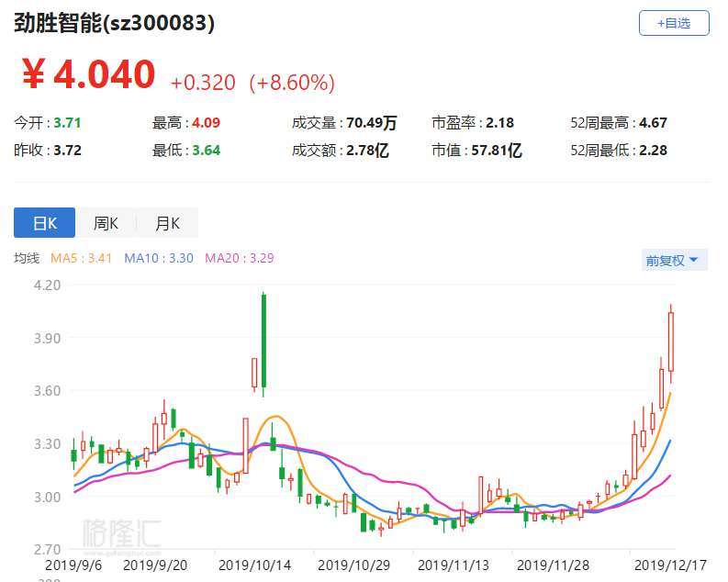728x582 pixels.
Task: Click the 2019/10/29 date label
Action: [x=353, y=565]
